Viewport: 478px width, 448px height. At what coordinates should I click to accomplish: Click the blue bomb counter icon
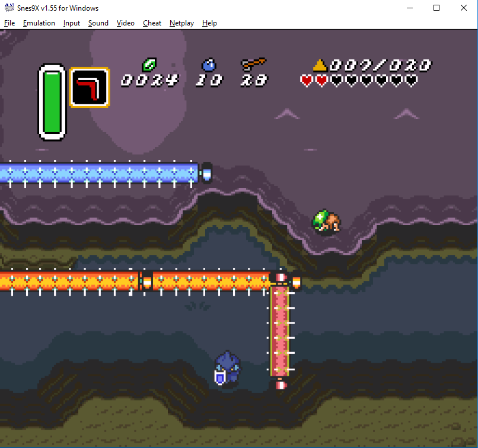coord(209,64)
